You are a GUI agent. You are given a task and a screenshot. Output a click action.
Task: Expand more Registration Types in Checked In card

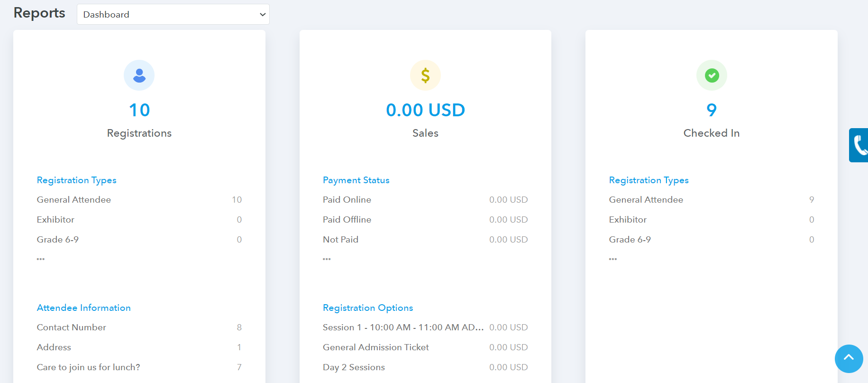click(x=613, y=259)
